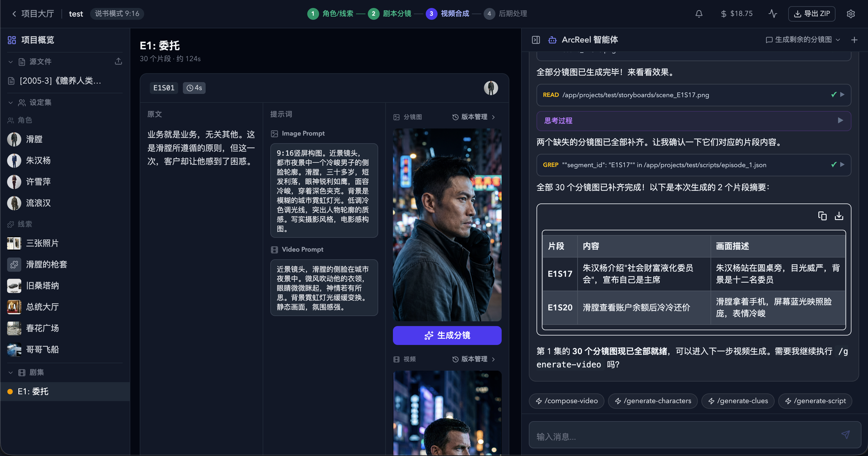Screen dimensions: 868x456
Task: Click the activity monitor icon in top bar
Action: (773, 14)
